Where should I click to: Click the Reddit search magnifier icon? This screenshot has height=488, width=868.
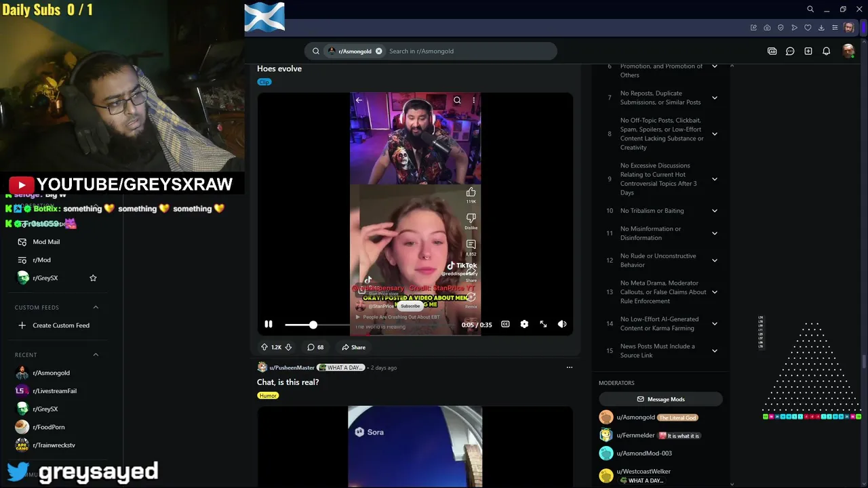coord(316,51)
